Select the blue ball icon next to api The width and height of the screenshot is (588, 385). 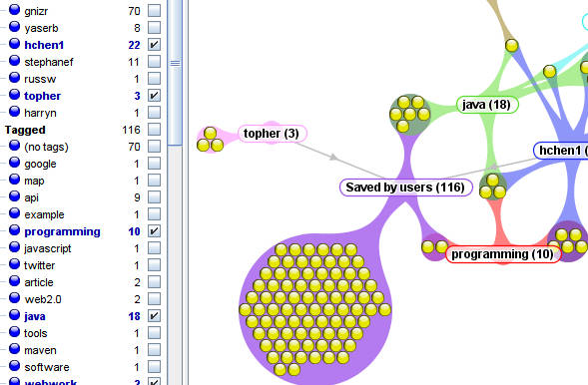pyautogui.click(x=14, y=196)
